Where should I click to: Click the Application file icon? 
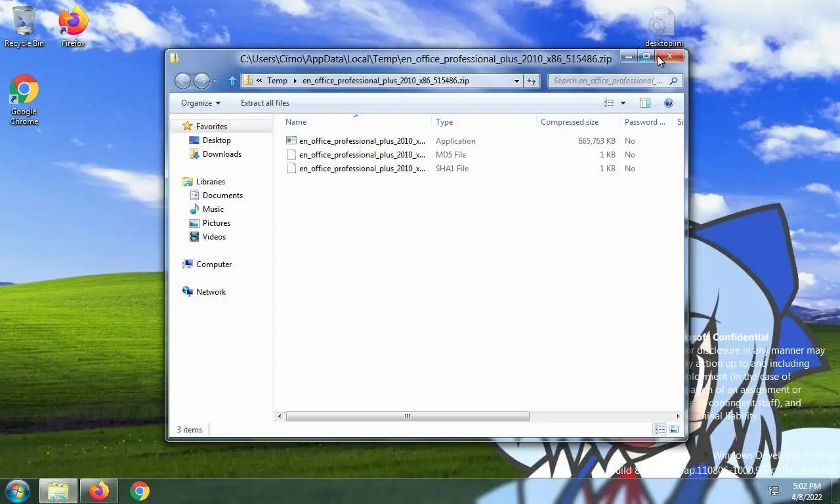click(291, 141)
